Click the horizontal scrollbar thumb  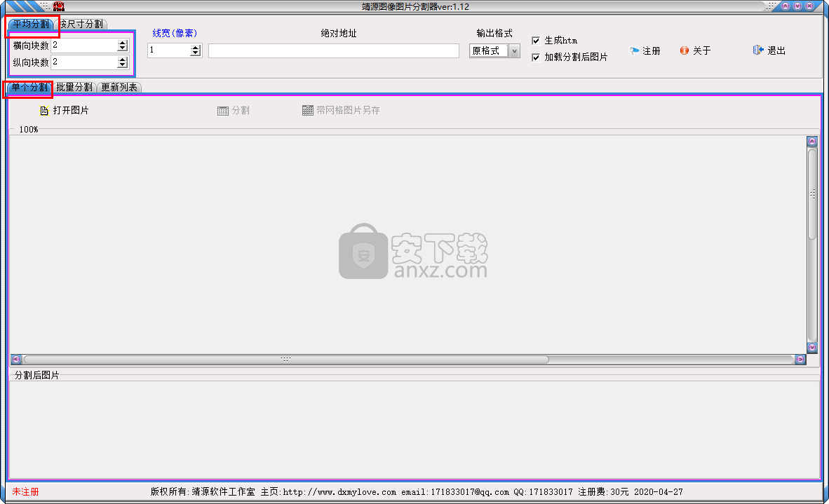pyautogui.click(x=286, y=359)
